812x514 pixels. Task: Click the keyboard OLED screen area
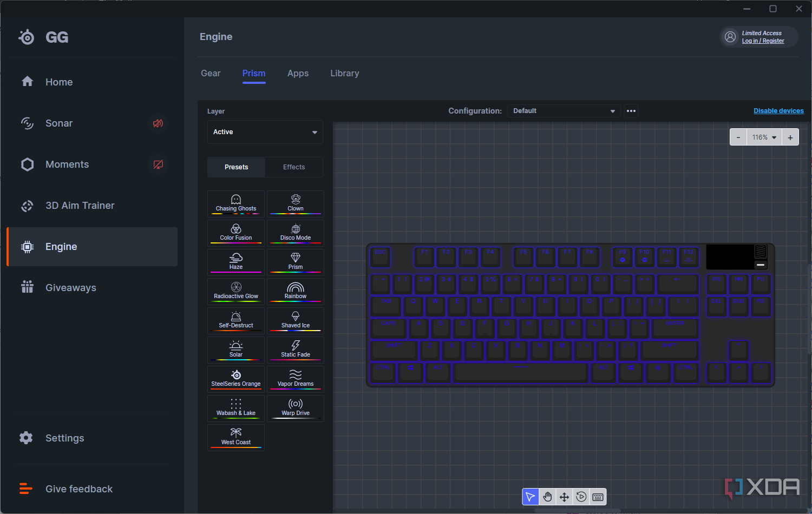pyautogui.click(x=730, y=256)
